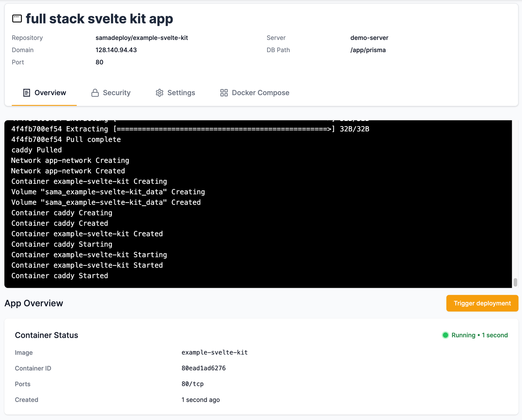Viewport: 522px width, 420px height.
Task: Click the app window icon beside title
Action: click(17, 19)
